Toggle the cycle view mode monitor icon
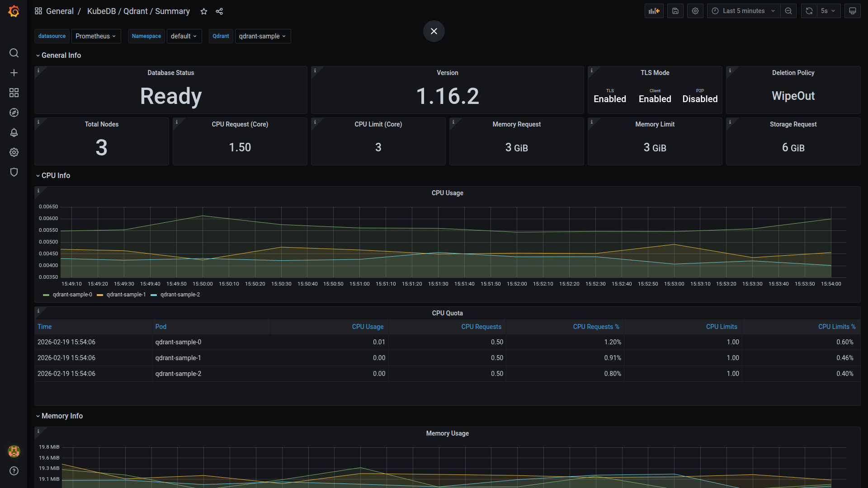Image resolution: width=868 pixels, height=488 pixels. [x=853, y=11]
